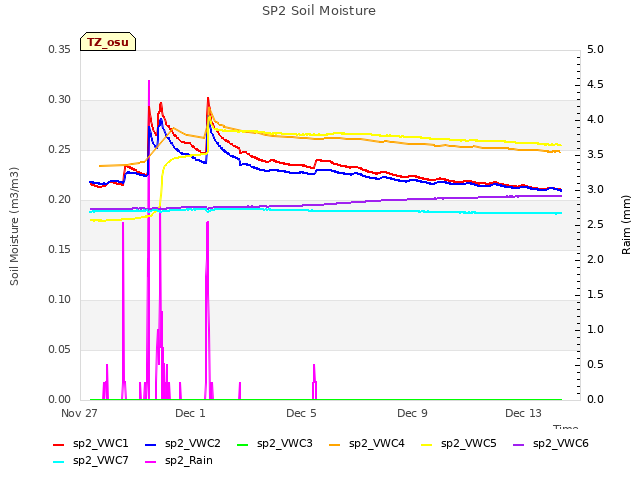Image resolution: width=640 pixels, height=480 pixels.
Task: Click the TZ_osu annotation box
Action: click(108, 42)
